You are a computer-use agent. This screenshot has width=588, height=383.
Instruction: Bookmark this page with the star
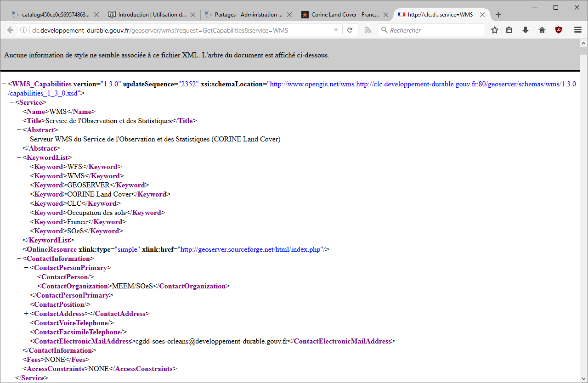pos(495,30)
